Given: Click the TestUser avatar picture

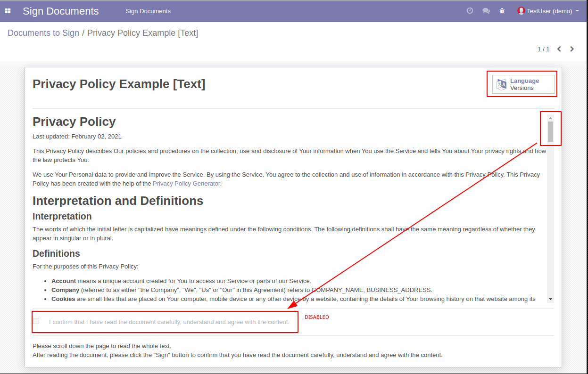Looking at the screenshot, I should pyautogui.click(x=521, y=11).
